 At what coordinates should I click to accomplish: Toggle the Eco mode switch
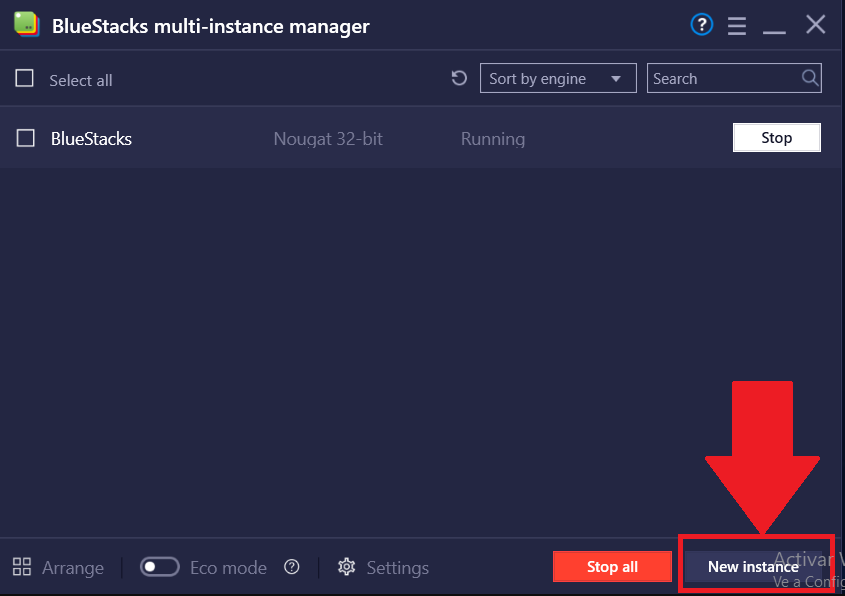point(160,567)
